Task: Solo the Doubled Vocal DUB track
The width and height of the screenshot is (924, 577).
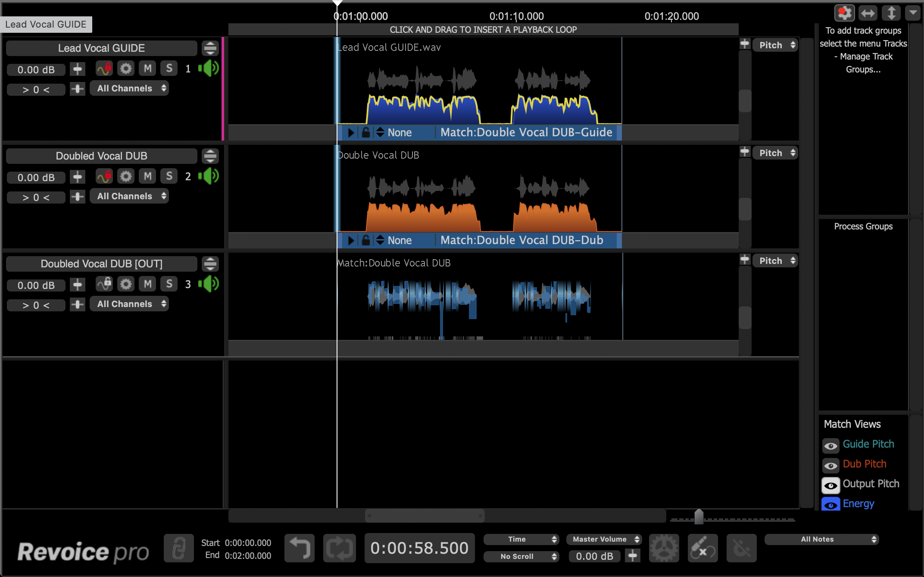Action: coord(169,176)
